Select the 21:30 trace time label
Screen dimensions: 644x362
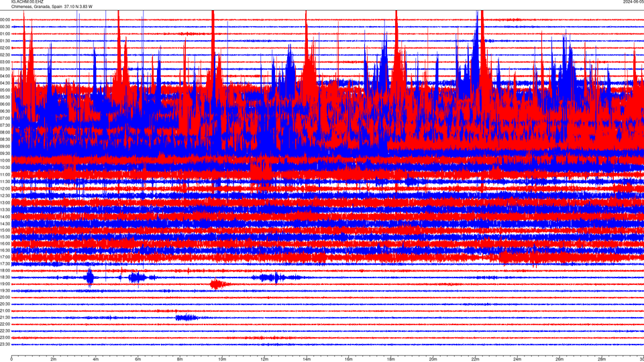5,317
